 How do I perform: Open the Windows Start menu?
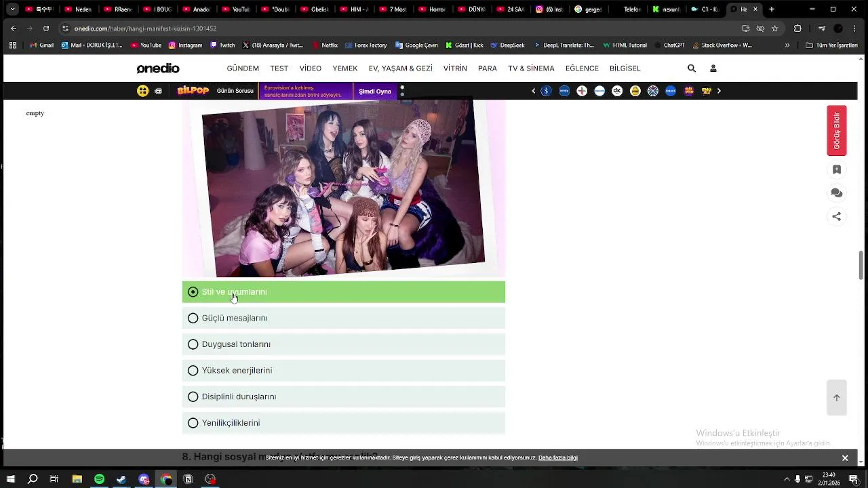point(11,479)
